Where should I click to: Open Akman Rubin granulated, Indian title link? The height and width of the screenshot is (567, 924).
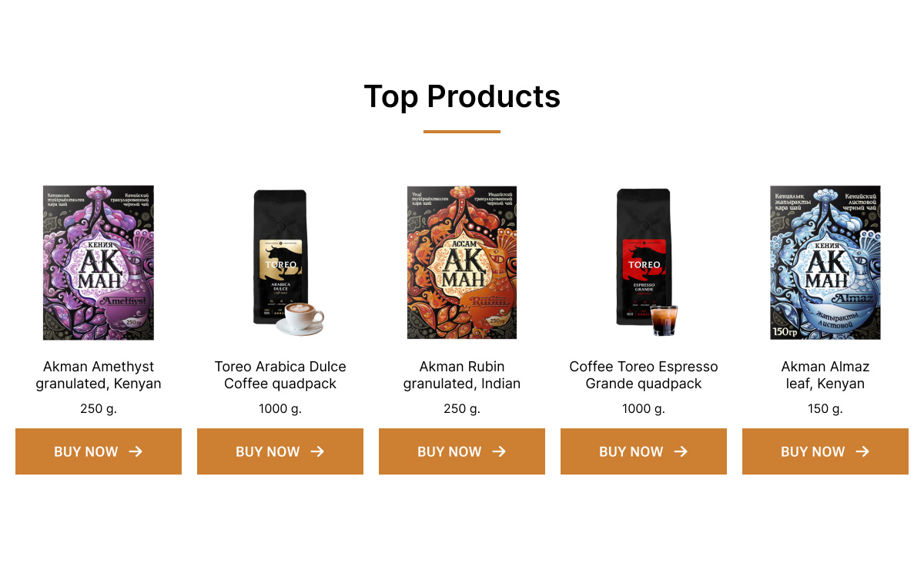462,375
